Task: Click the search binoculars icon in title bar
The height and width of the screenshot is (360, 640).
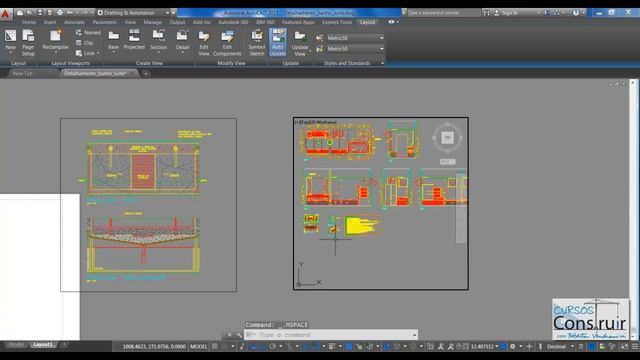Action: pos(487,13)
